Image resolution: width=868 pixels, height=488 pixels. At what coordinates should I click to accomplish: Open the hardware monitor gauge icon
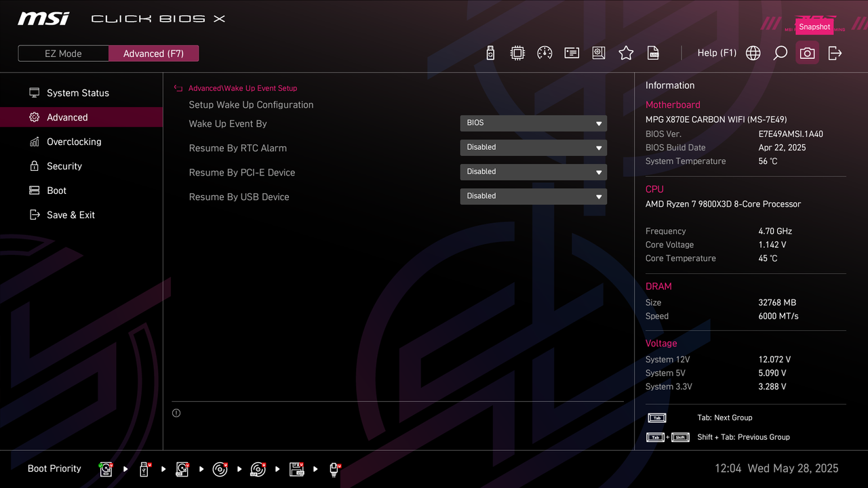[x=545, y=53]
